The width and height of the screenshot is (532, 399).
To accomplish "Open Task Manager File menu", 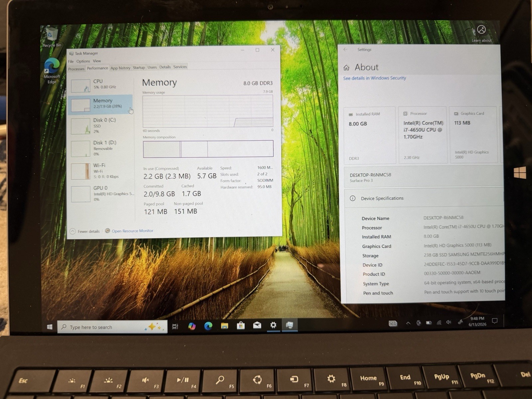I will pos(71,62).
